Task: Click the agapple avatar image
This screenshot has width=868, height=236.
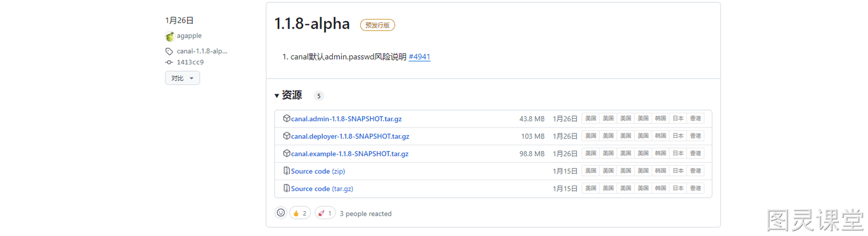Action: (170, 36)
